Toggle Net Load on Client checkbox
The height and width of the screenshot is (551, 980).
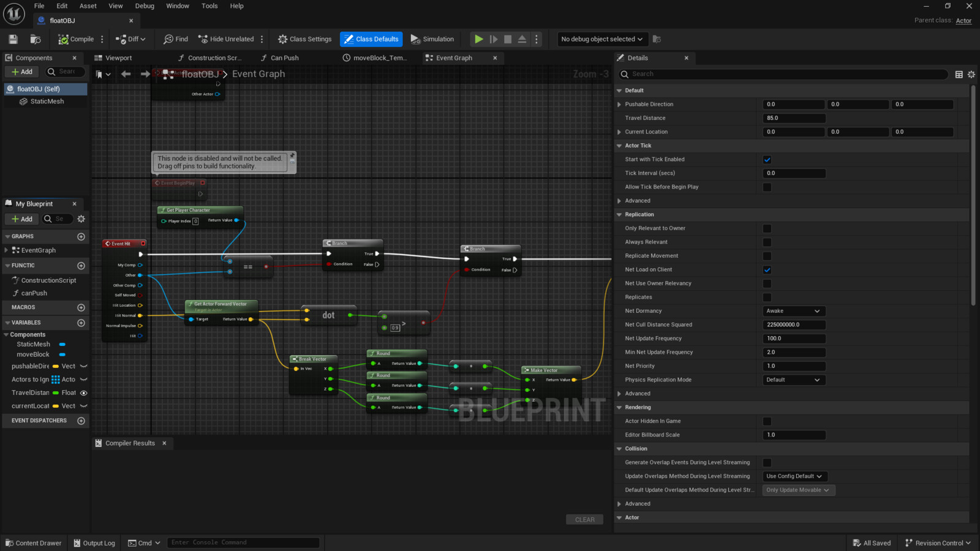click(x=767, y=270)
